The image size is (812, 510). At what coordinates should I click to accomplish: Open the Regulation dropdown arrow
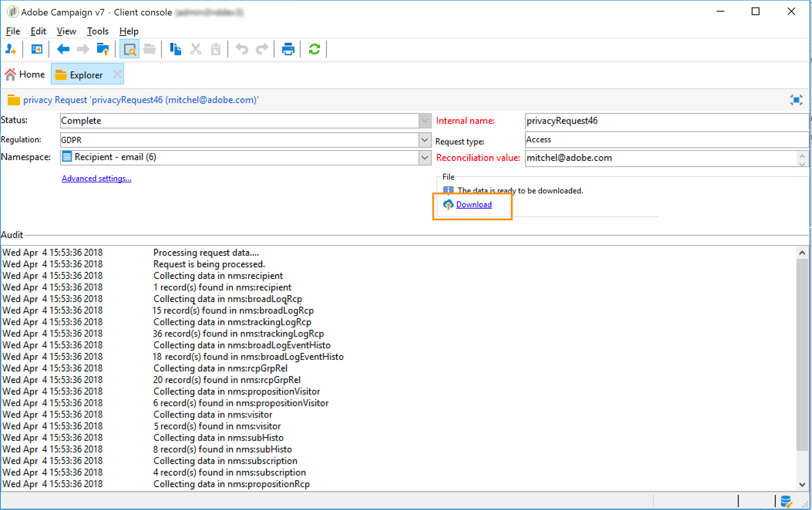coord(424,139)
